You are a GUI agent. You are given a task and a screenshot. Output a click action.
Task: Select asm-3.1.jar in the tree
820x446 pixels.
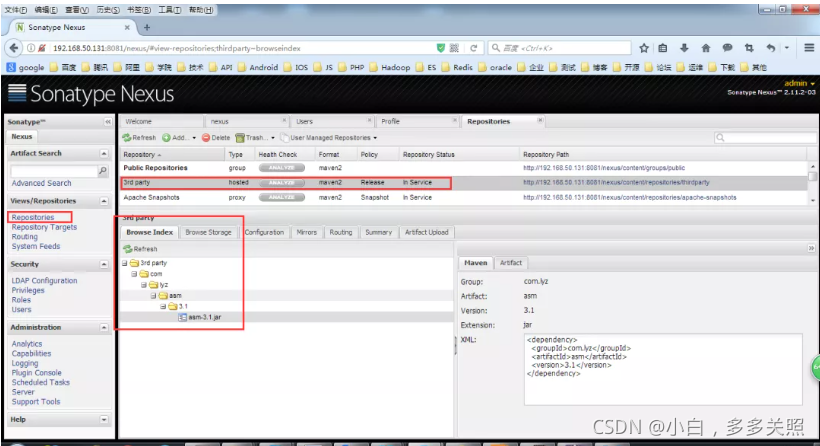(204, 317)
